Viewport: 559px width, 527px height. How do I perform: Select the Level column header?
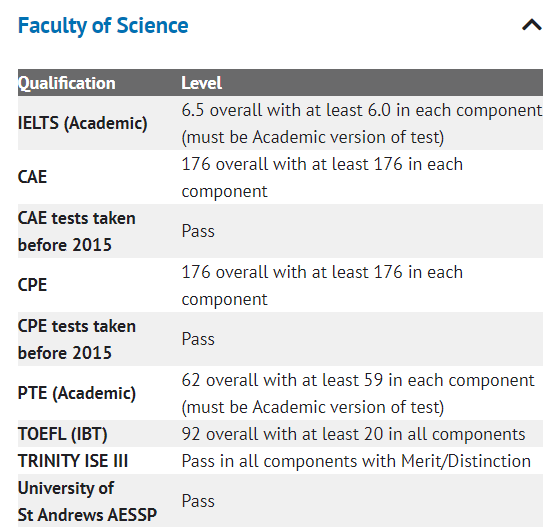201,83
